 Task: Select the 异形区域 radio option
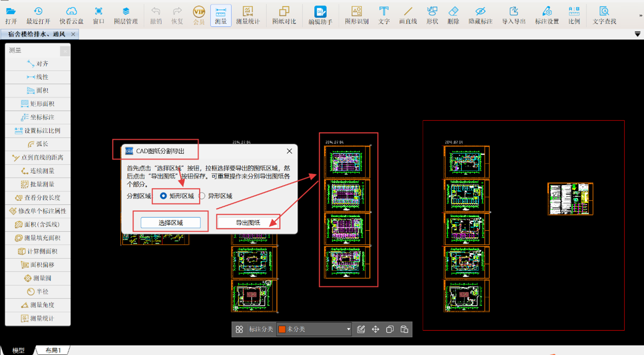(202, 196)
